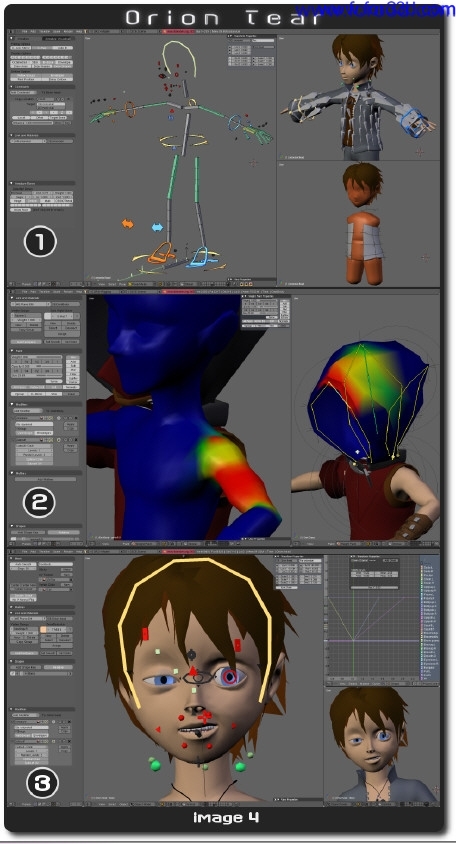The height and width of the screenshot is (844, 456).
Task: Select the yellow hip ring control in screenshot 1
Action: pos(183,141)
